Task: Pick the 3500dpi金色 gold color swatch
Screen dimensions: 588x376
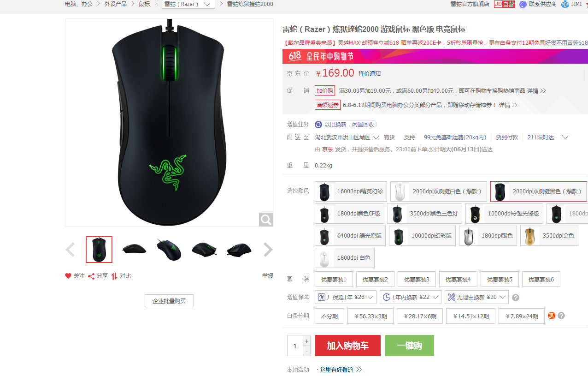Action: coord(549,236)
